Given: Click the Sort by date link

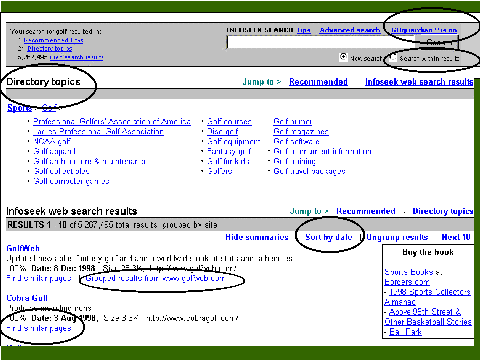Looking at the screenshot, I should coord(329,237).
